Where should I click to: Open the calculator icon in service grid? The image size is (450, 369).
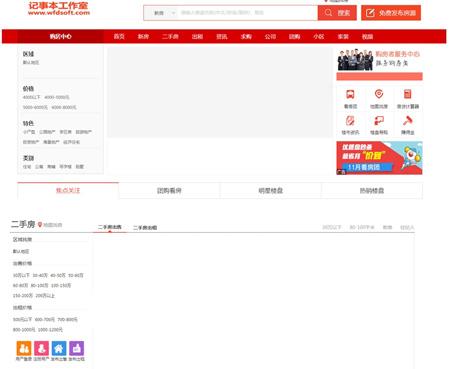pyautogui.click(x=407, y=94)
